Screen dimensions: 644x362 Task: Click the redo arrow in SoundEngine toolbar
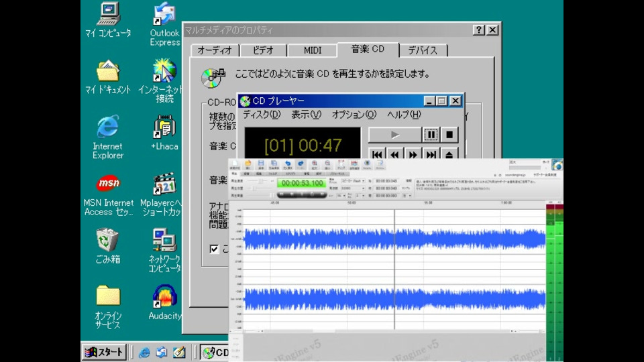[301, 165]
